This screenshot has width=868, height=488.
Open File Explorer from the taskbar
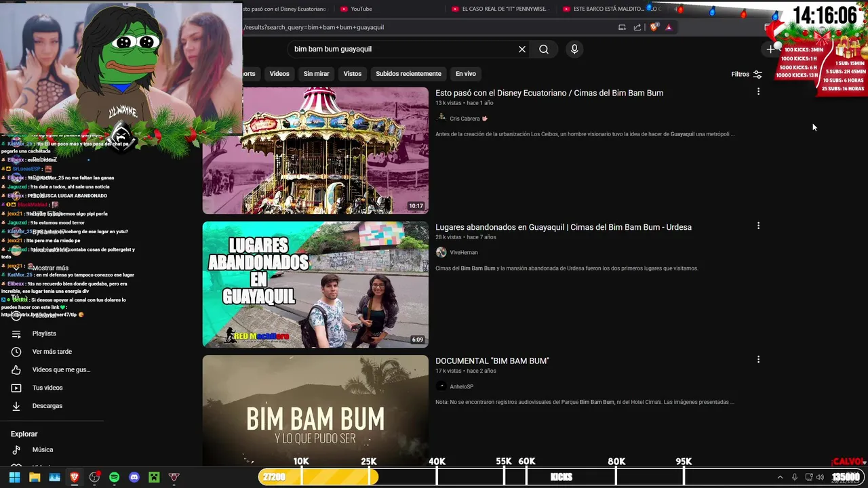tap(34, 477)
